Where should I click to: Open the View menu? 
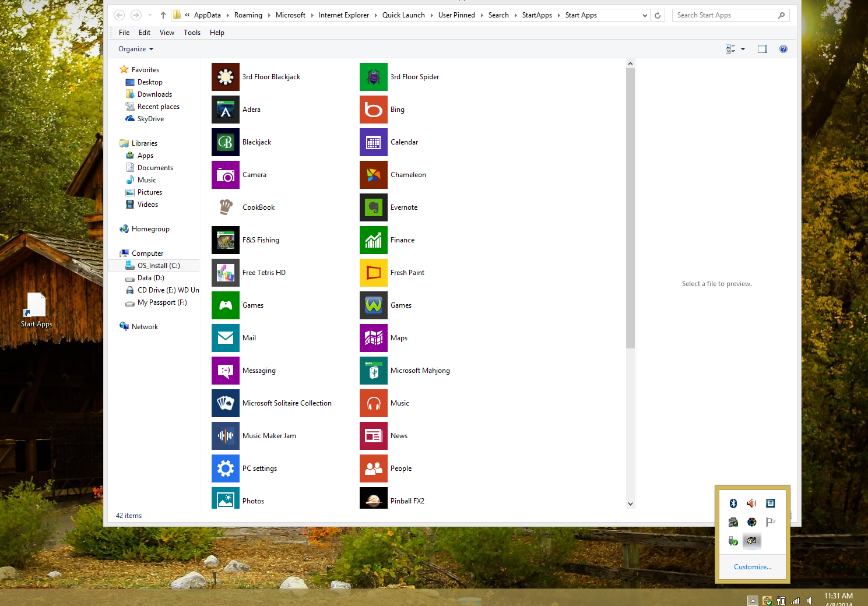(x=167, y=33)
